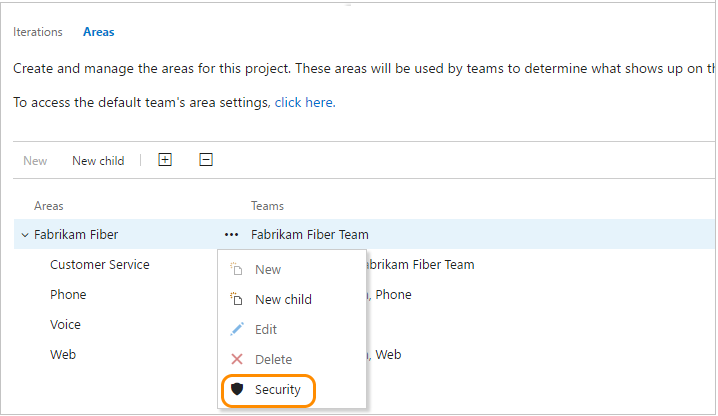The height and width of the screenshot is (416, 718).
Task: Click the red X icon beside Delete
Action: [237, 359]
